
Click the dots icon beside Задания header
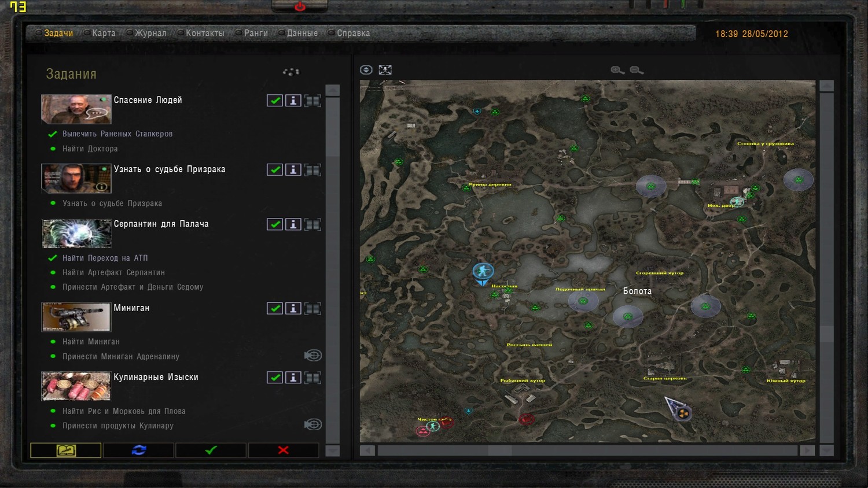point(291,72)
